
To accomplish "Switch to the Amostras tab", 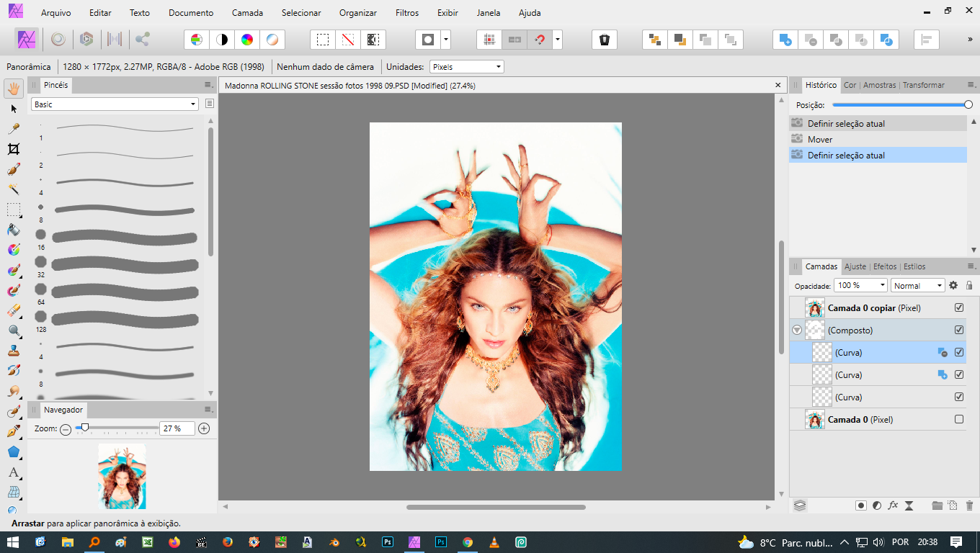I will [x=880, y=85].
